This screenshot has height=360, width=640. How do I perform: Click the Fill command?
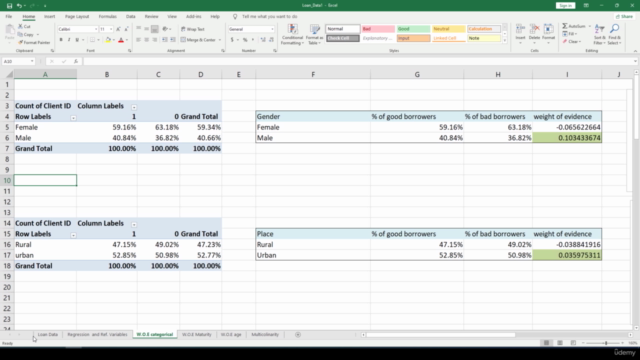click(569, 34)
